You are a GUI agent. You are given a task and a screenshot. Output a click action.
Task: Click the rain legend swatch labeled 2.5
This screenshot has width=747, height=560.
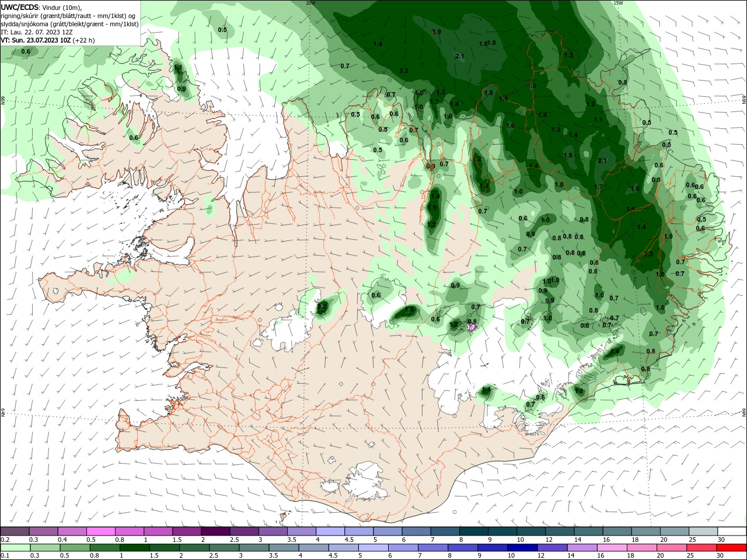pos(224,548)
